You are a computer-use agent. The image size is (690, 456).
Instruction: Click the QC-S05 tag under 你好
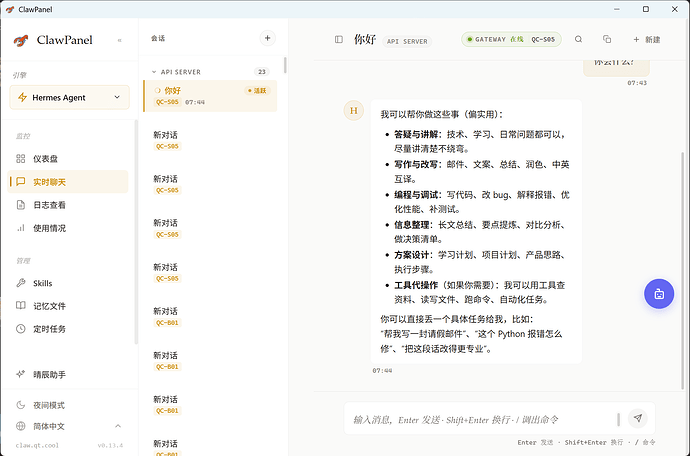[x=167, y=102]
